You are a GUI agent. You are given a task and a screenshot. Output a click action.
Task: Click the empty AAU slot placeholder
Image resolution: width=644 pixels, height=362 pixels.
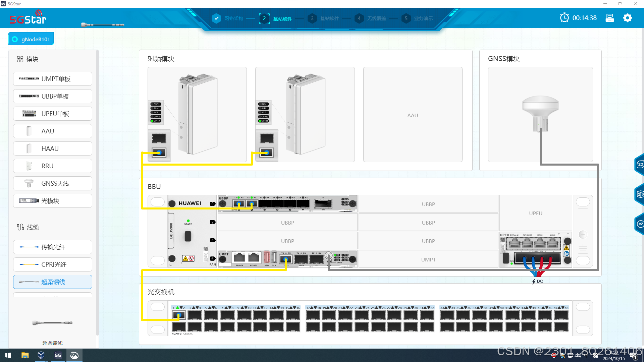[413, 115]
